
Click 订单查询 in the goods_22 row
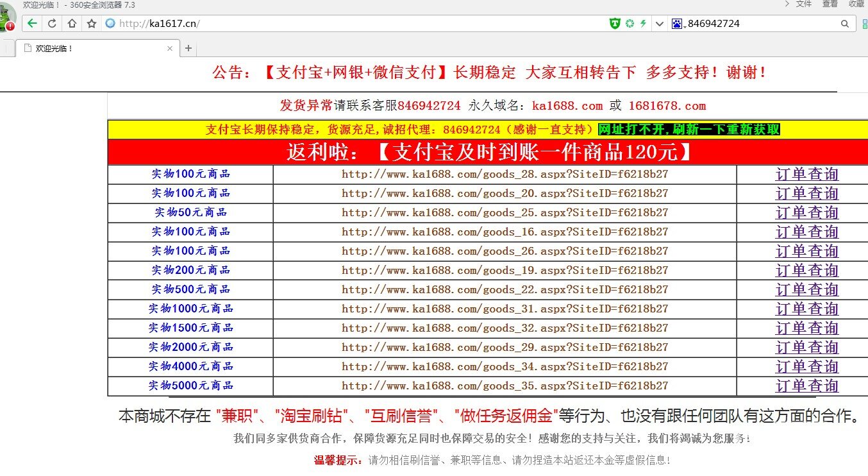pyautogui.click(x=807, y=290)
